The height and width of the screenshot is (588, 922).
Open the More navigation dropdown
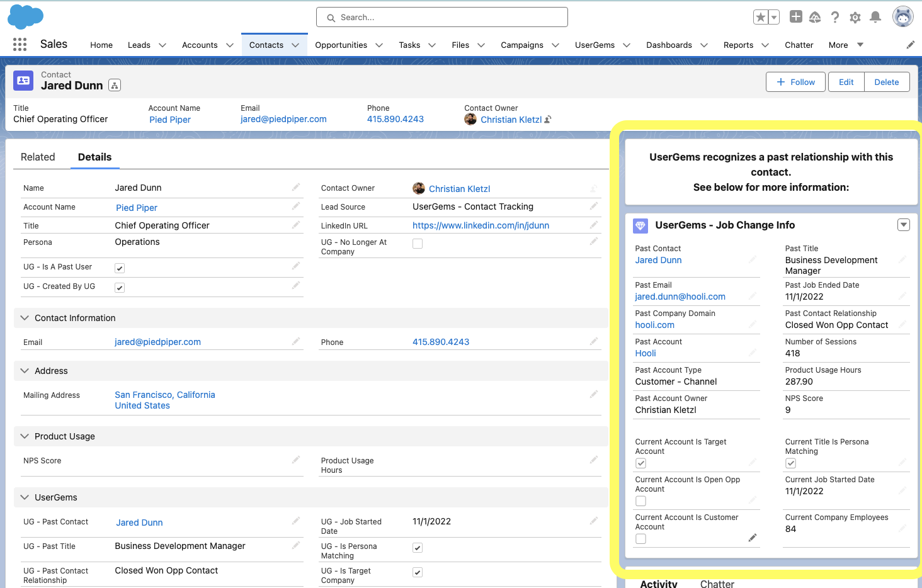point(846,45)
